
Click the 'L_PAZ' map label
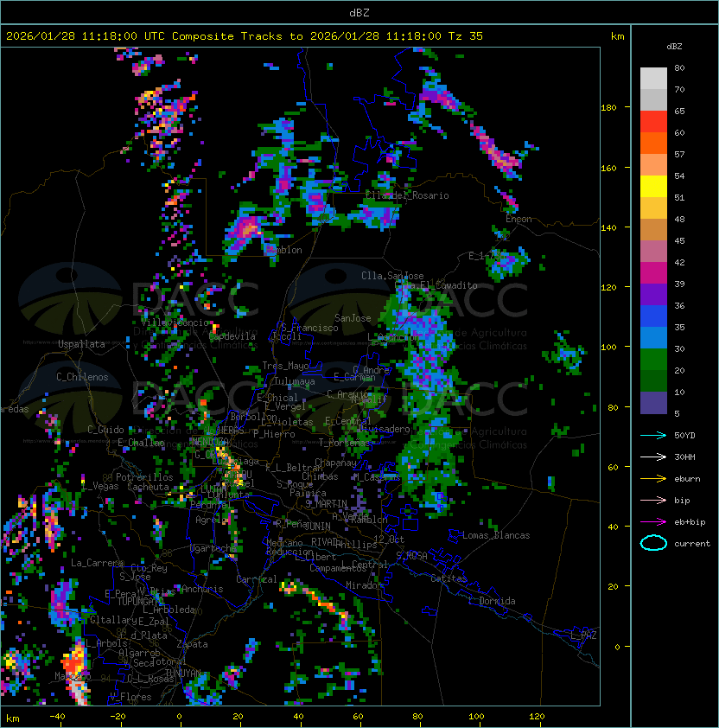[583, 635]
